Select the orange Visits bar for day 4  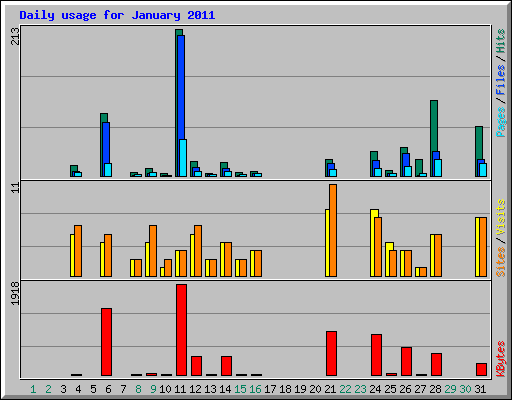click(78, 251)
